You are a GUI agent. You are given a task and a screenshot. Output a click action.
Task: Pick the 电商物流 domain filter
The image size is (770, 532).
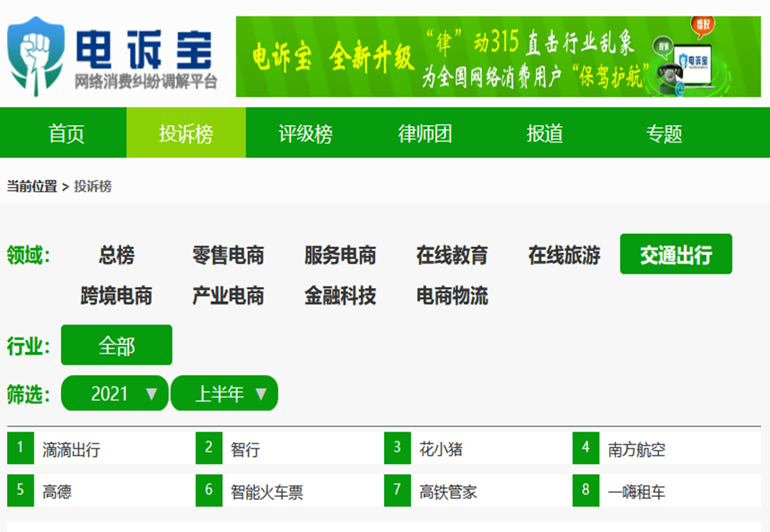(452, 296)
